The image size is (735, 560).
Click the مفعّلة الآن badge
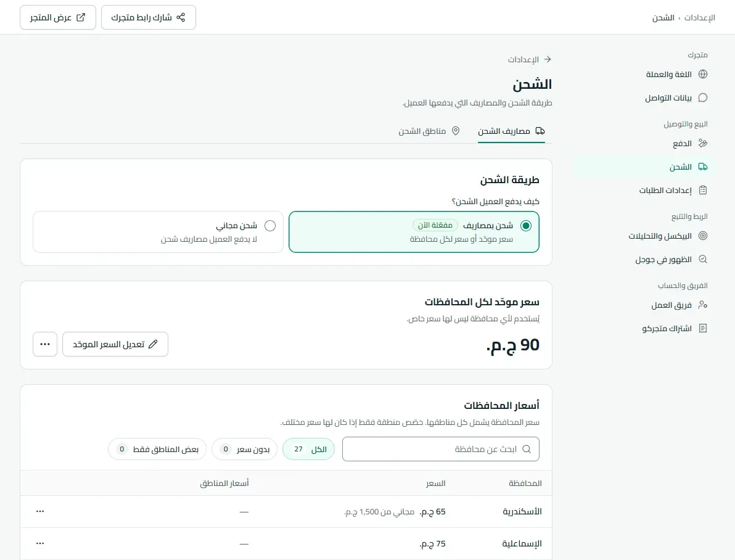point(435,225)
